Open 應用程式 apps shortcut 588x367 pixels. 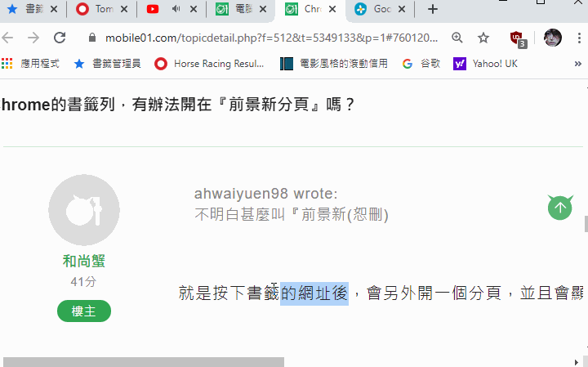point(30,64)
